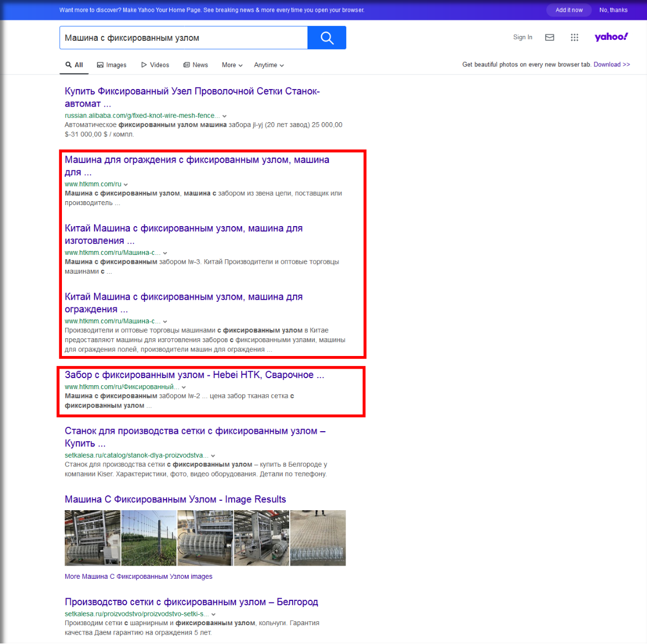The image size is (647, 644).
Task: Click the Download >> link
Action: (612, 65)
